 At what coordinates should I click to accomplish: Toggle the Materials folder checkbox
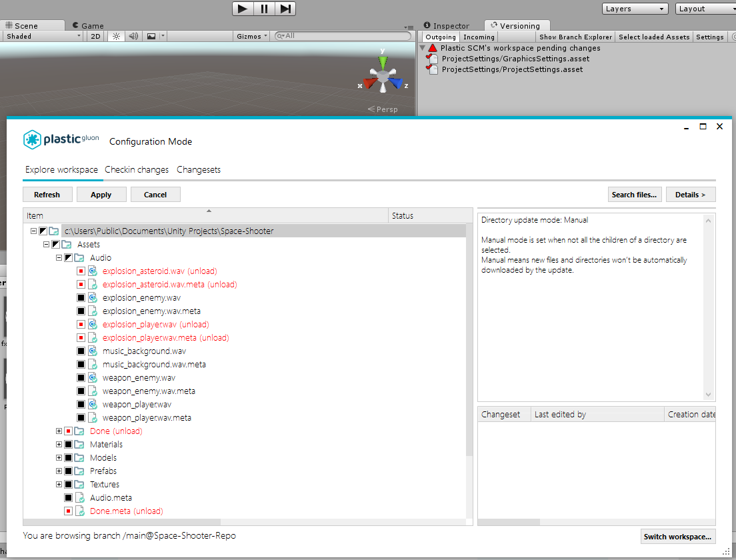pyautogui.click(x=68, y=444)
